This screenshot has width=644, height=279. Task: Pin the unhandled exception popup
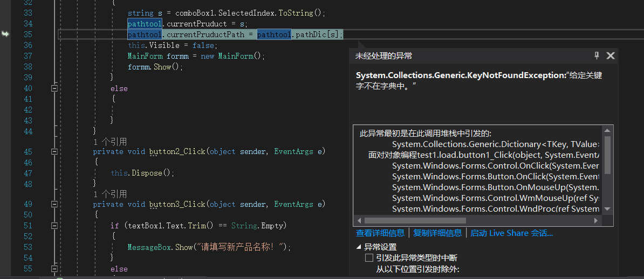(597, 55)
